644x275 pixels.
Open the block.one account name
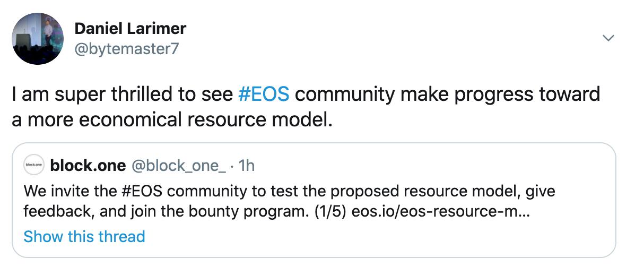pyautogui.click(x=88, y=166)
